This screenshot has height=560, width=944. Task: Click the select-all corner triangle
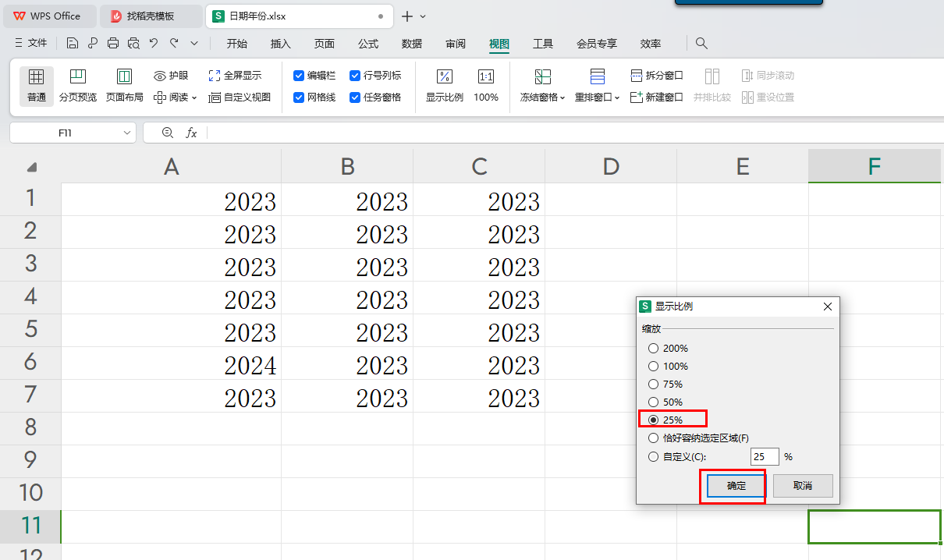click(32, 167)
